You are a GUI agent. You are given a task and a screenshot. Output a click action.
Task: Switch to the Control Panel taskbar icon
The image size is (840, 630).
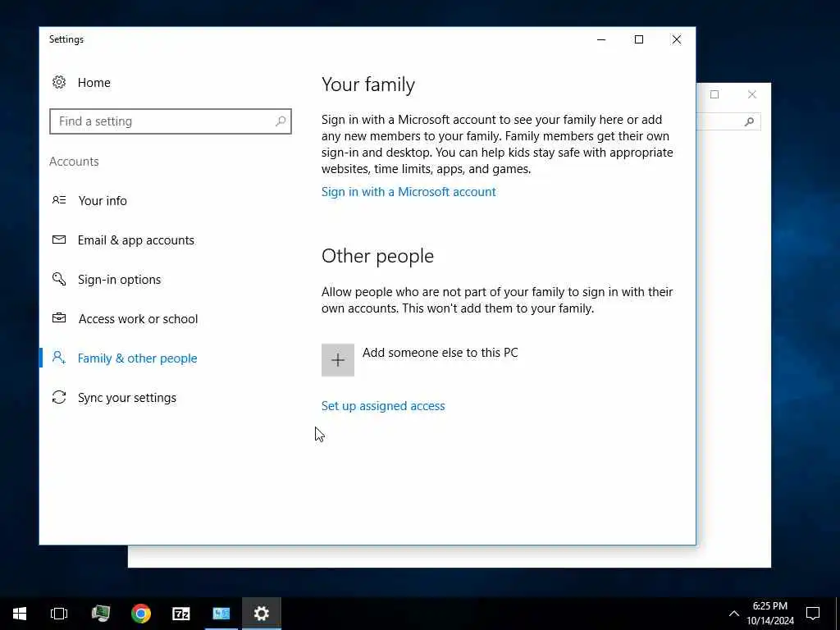221,614
